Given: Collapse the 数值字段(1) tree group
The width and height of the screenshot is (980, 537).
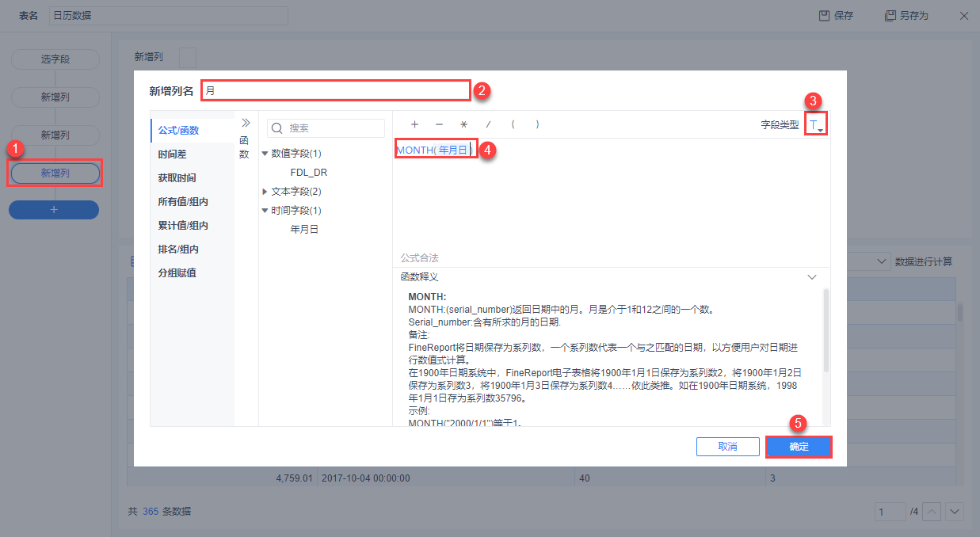Looking at the screenshot, I should pos(265,153).
